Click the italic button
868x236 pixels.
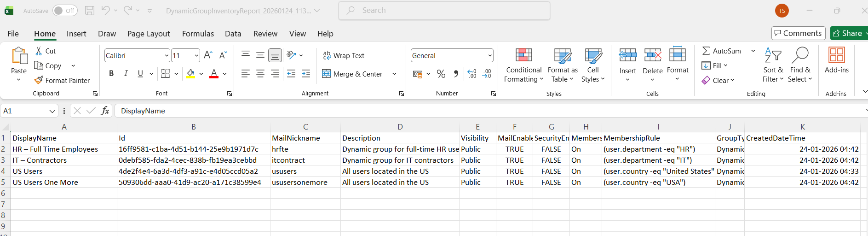pos(126,74)
